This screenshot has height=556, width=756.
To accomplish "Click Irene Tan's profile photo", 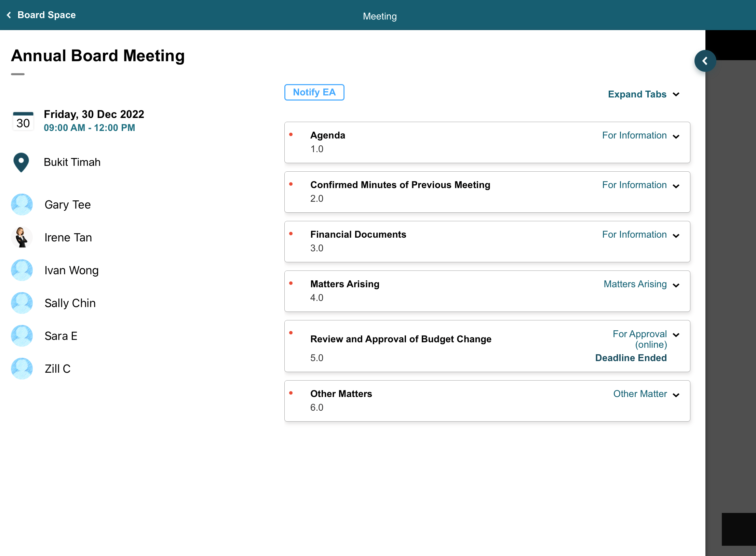I will pos(22,237).
